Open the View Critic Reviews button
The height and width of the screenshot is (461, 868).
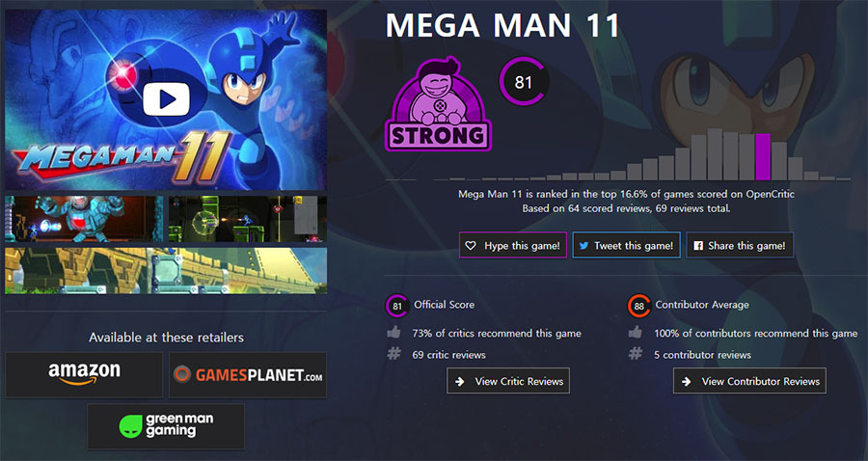[508, 381]
